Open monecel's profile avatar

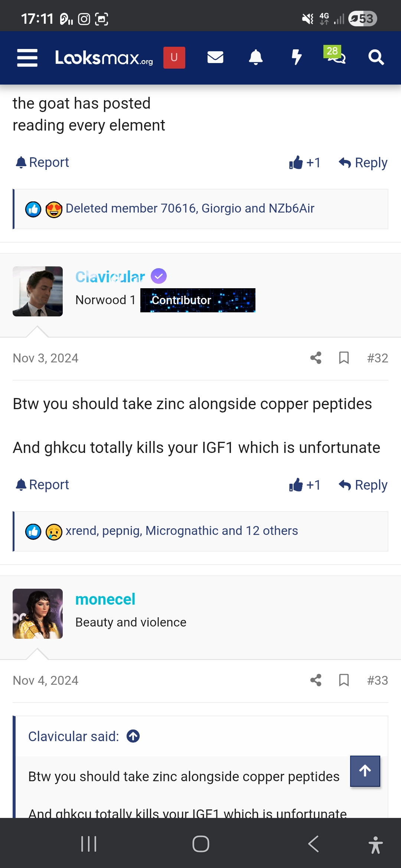click(x=38, y=614)
